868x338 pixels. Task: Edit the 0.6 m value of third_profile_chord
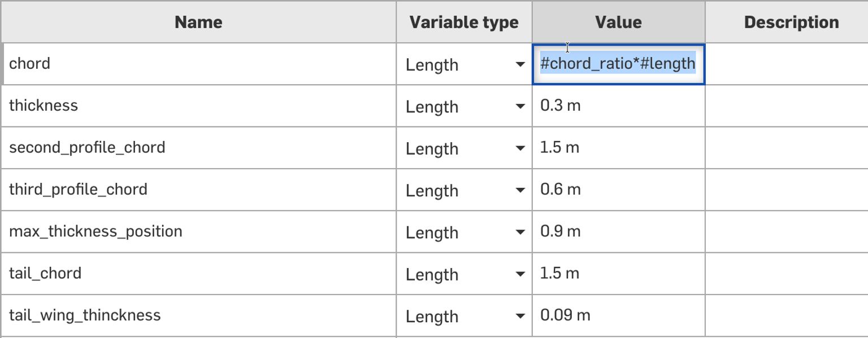point(618,190)
